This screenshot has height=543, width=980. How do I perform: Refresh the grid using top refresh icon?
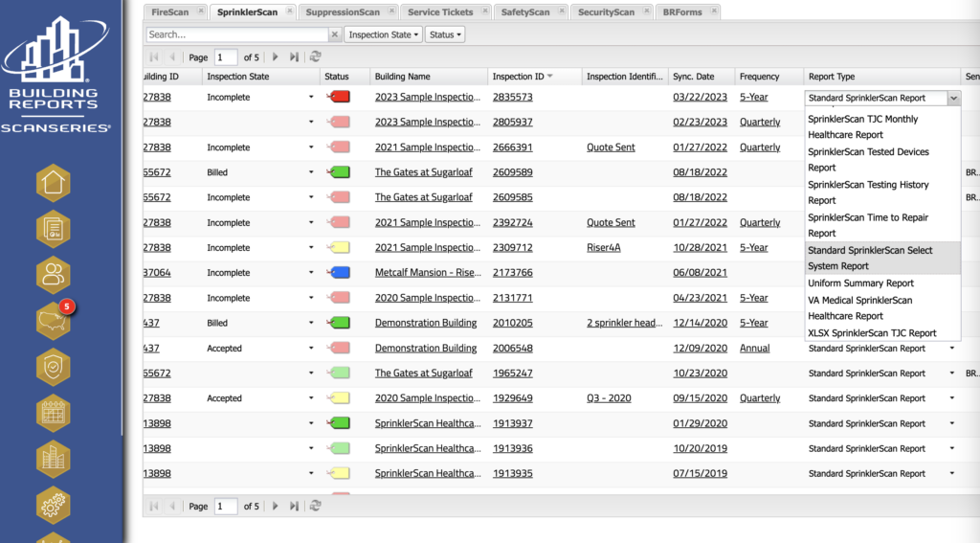(315, 57)
